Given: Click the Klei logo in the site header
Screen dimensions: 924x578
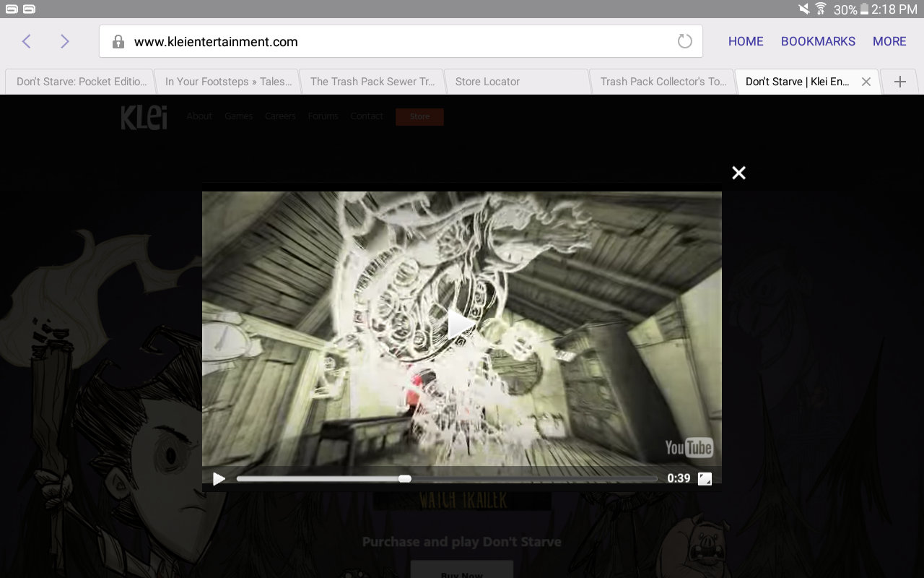Looking at the screenshot, I should 144,117.
